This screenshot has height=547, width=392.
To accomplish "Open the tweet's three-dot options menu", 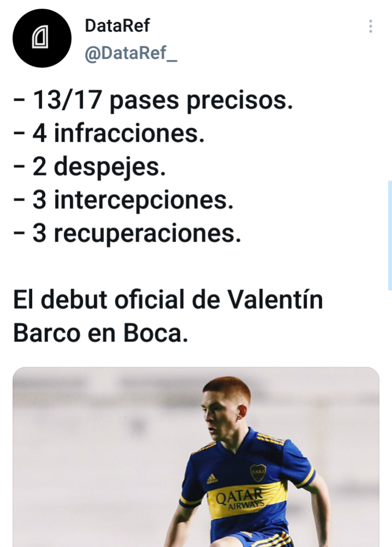I will point(370,27).
